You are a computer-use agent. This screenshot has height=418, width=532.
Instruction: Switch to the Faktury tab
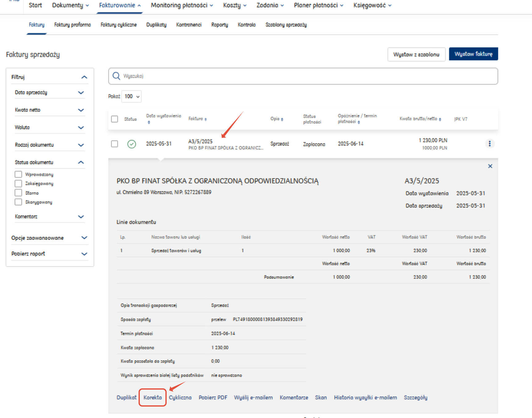pyautogui.click(x=37, y=25)
